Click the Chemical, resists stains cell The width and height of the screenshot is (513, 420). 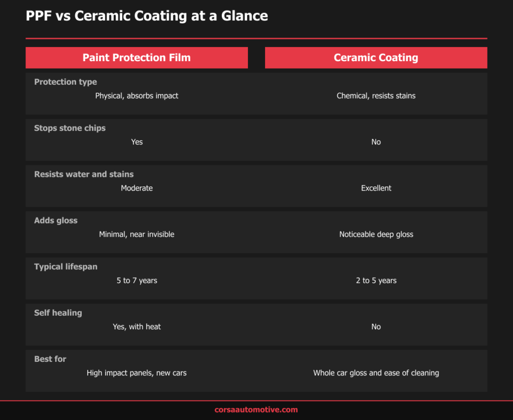376,96
